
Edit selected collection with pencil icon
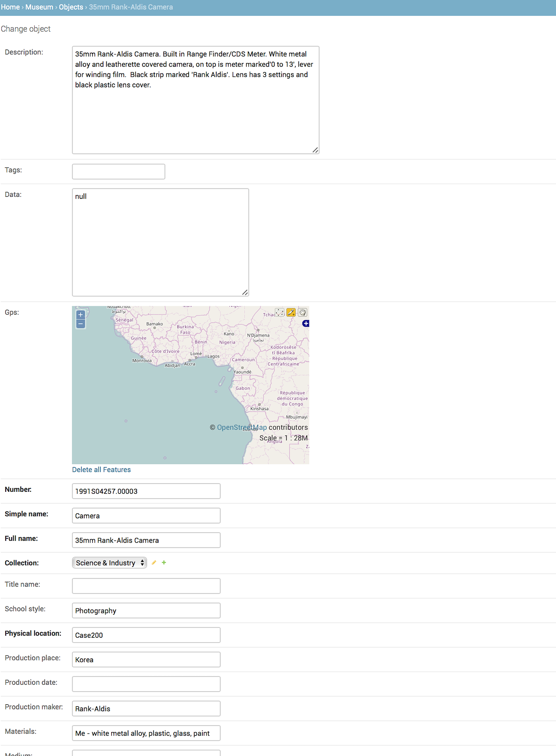coord(154,563)
